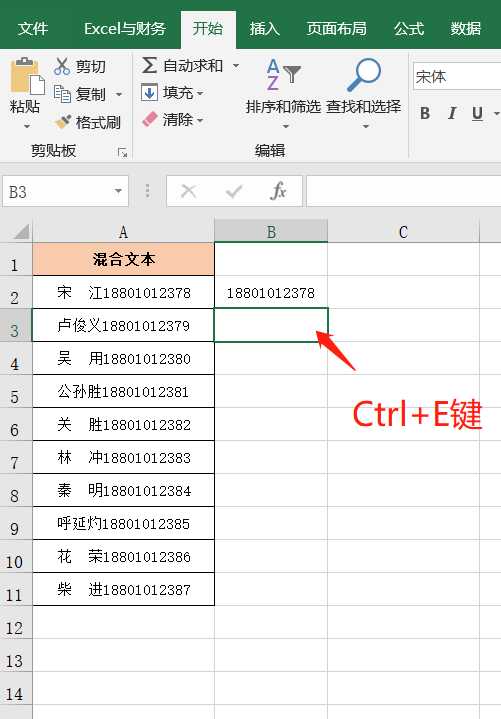Click the AutoSum sigma icon
501x719 pixels.
[x=149, y=65]
